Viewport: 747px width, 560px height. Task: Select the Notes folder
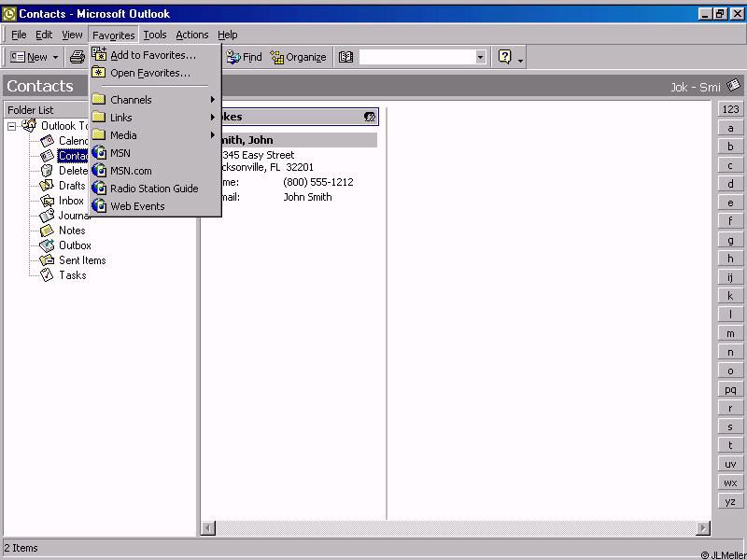pos(72,231)
